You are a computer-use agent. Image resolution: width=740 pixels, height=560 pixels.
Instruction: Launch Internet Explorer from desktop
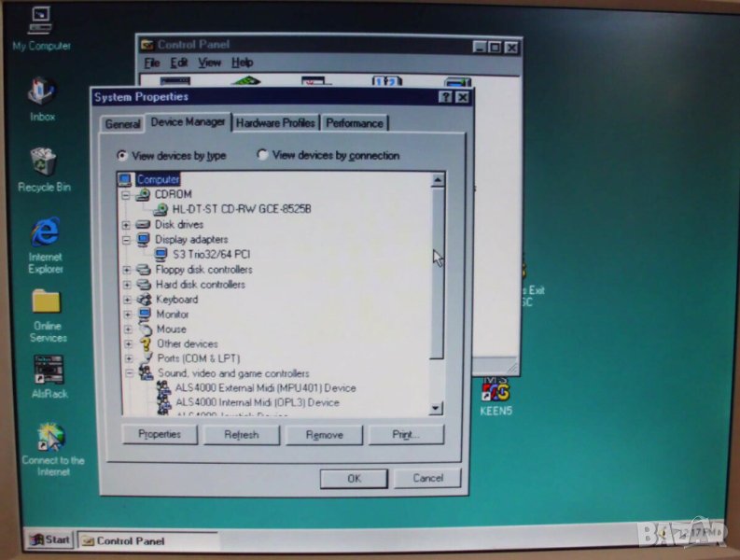45,232
